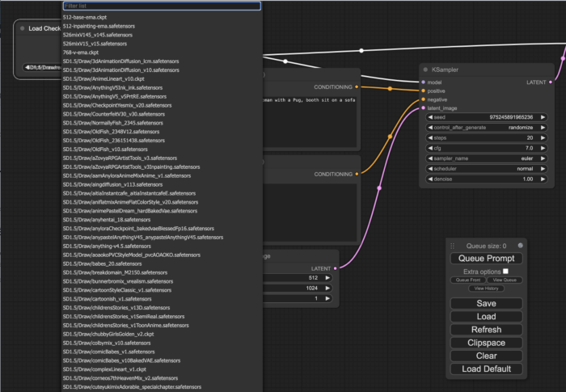Click the Load Default button
566x392 pixels.
(x=486, y=369)
